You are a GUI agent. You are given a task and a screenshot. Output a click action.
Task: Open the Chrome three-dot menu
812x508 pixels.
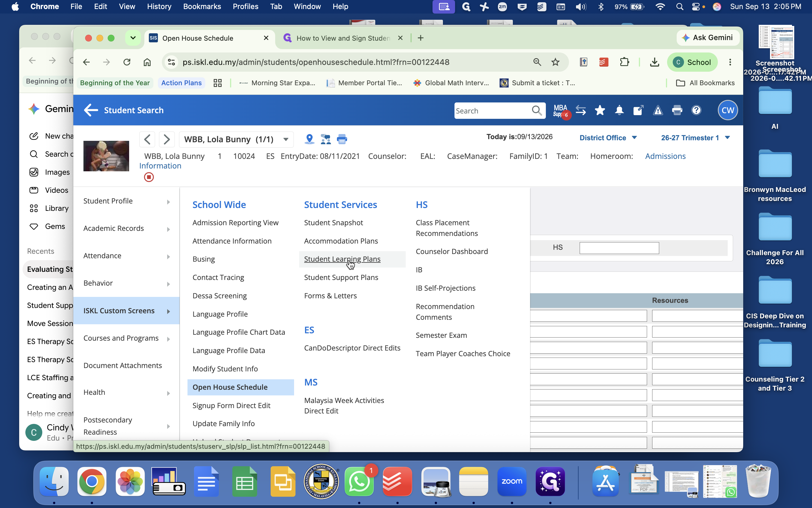[730, 62]
